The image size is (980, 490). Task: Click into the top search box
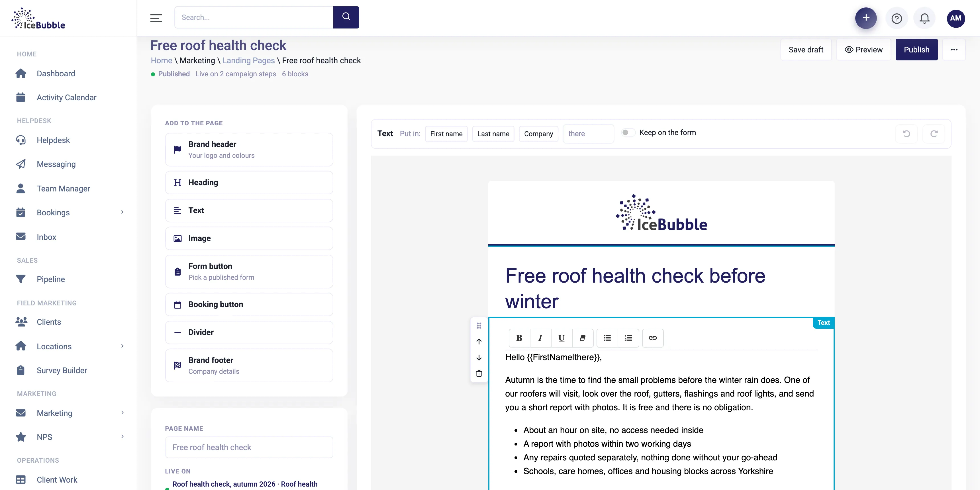pyautogui.click(x=254, y=17)
